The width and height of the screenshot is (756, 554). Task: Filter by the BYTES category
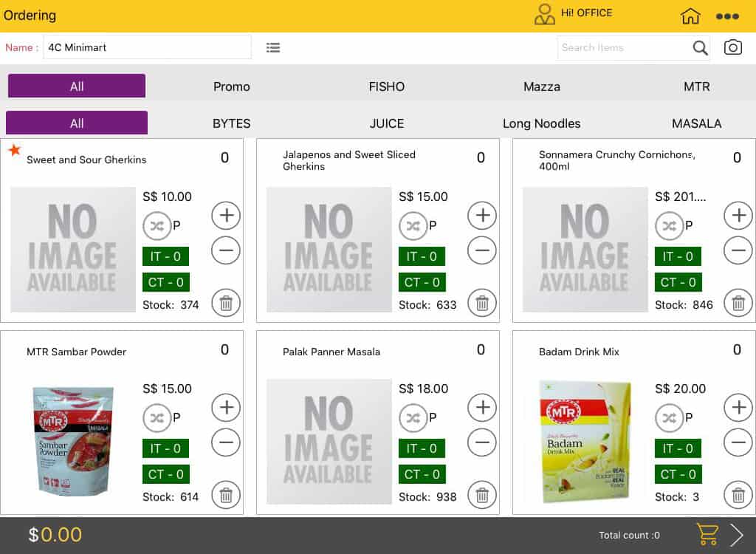coord(231,123)
